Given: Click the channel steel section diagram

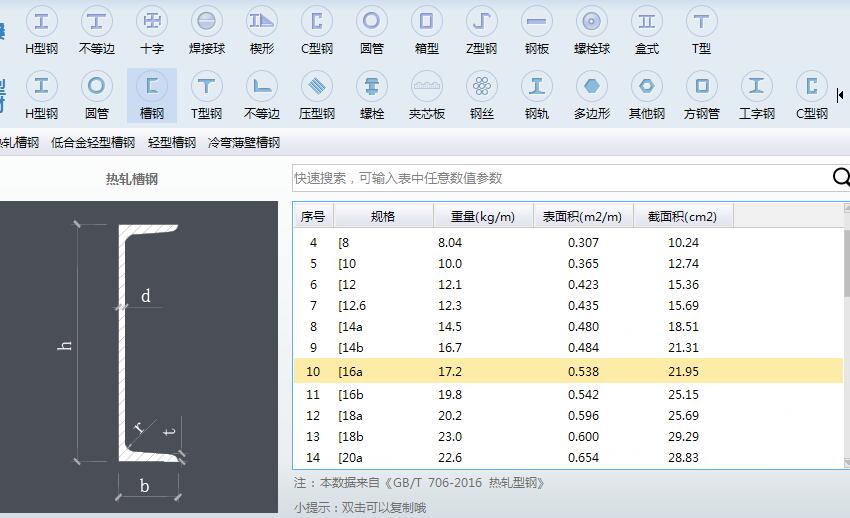Looking at the screenshot, I should click(139, 357).
